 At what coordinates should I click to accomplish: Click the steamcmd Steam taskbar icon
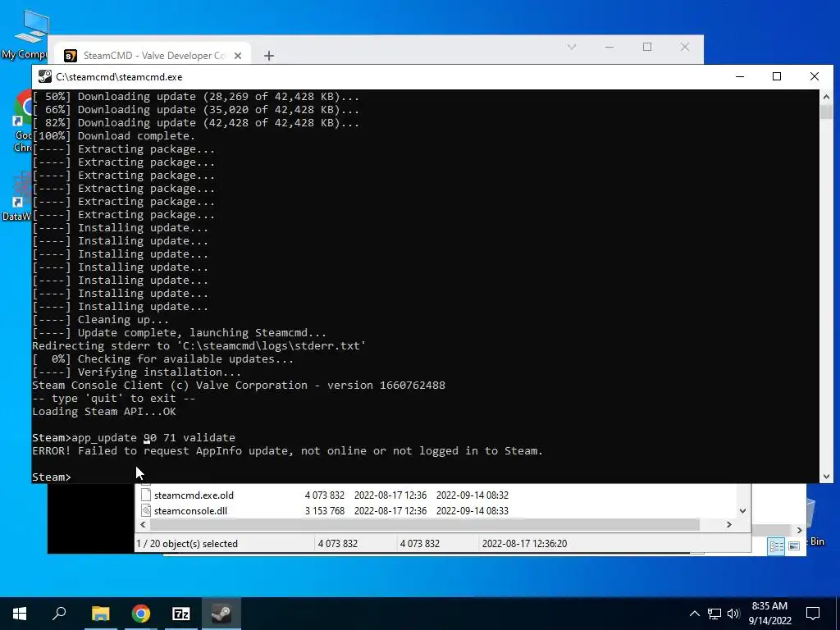tap(221, 614)
